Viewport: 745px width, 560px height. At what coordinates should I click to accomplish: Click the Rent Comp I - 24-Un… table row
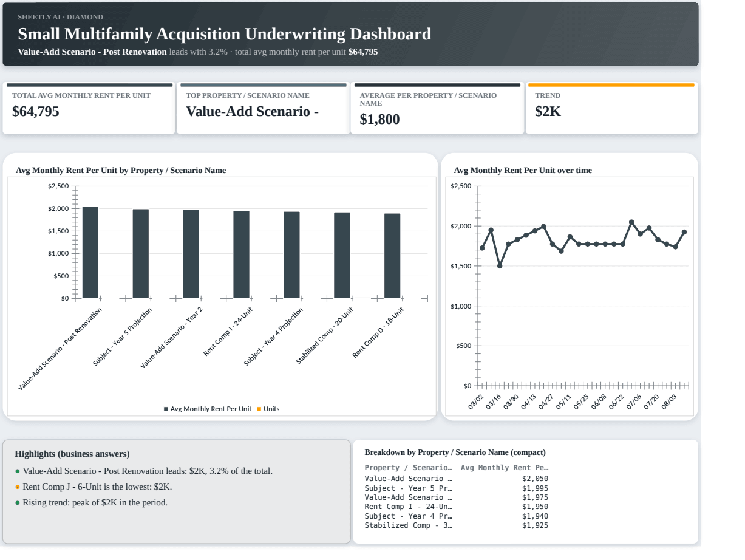point(456,507)
